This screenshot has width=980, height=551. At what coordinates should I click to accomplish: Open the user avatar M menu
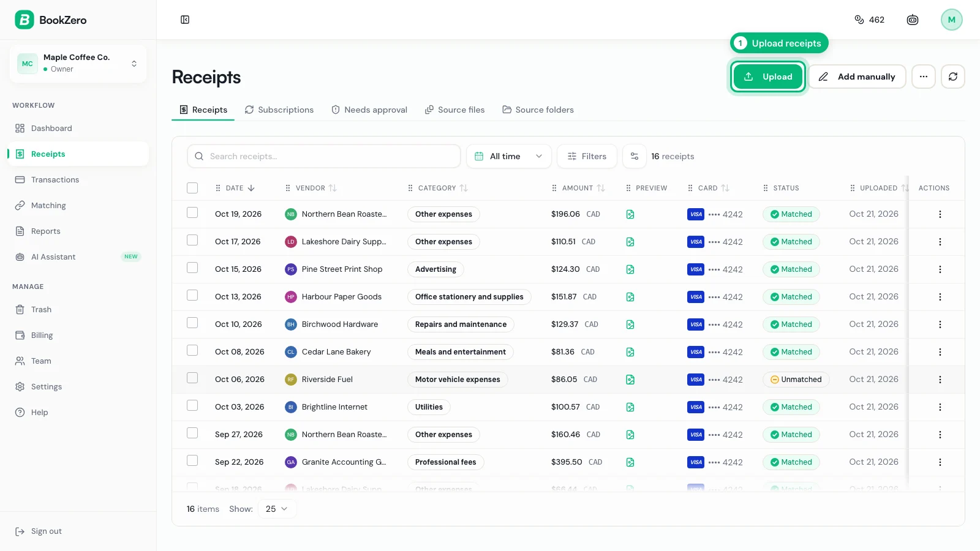pos(952,20)
